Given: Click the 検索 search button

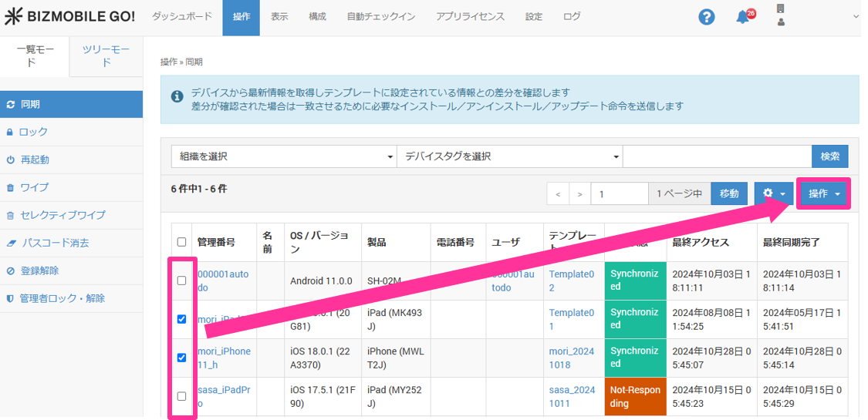Looking at the screenshot, I should [x=829, y=156].
